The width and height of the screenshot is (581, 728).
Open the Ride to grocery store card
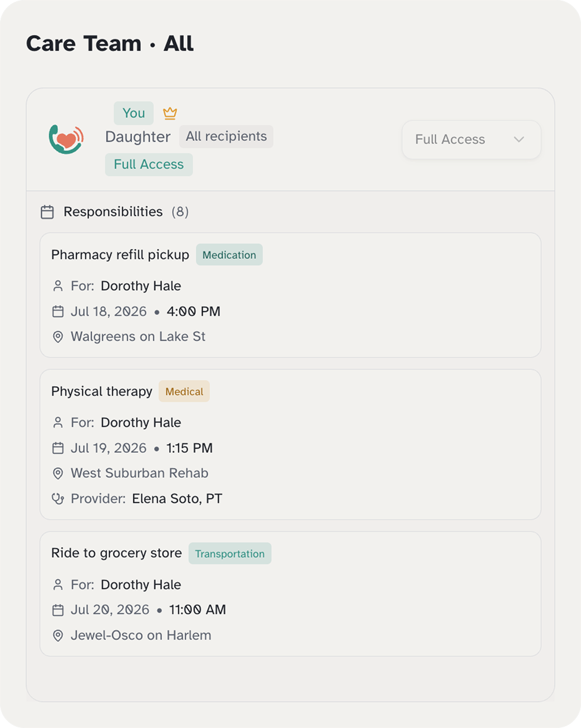click(x=290, y=594)
